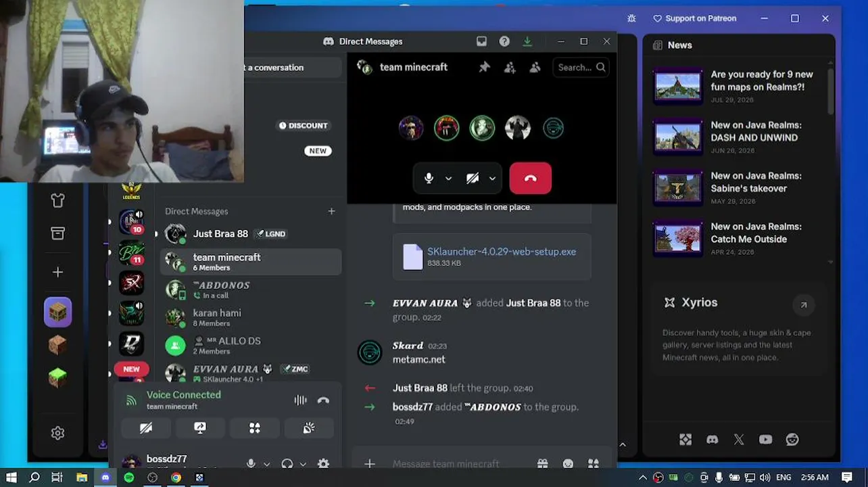Open the launcher Reddit link

[x=792, y=440]
